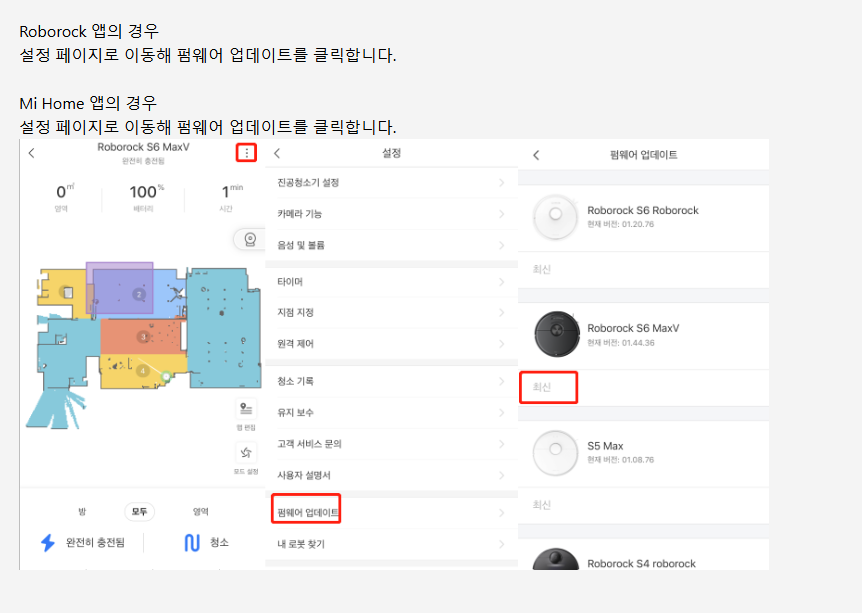862x613 pixels.
Task: Tap 최신 status under S5 Max
Action: [541, 505]
